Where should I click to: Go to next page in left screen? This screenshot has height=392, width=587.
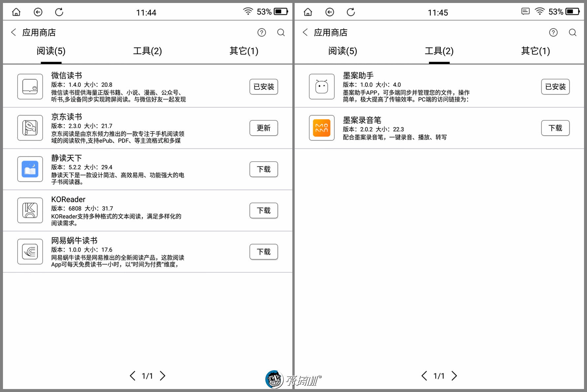coord(162,376)
